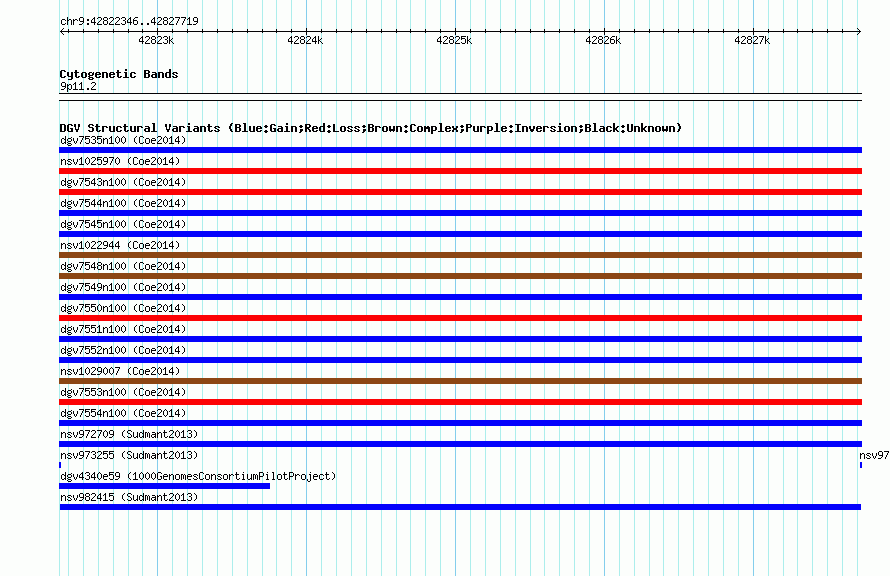
Task: Click the ruler's right arrowhead
Action: [859, 32]
